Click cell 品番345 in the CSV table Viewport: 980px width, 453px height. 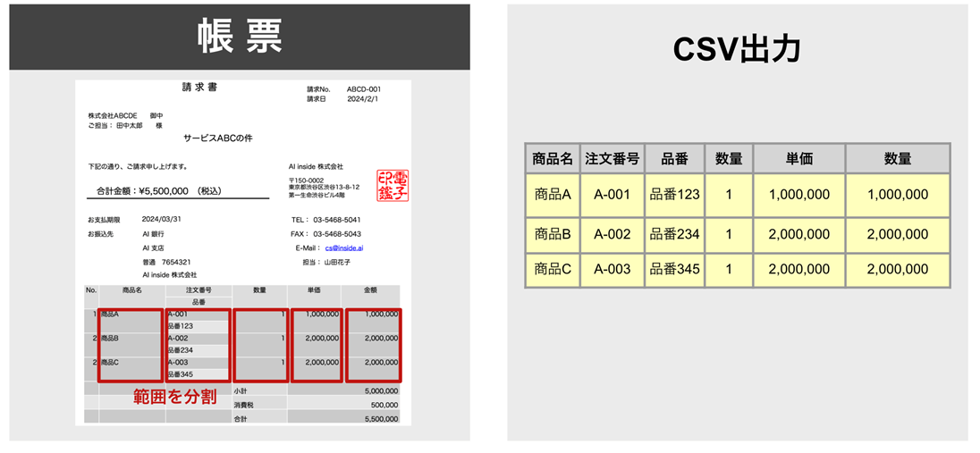674,269
